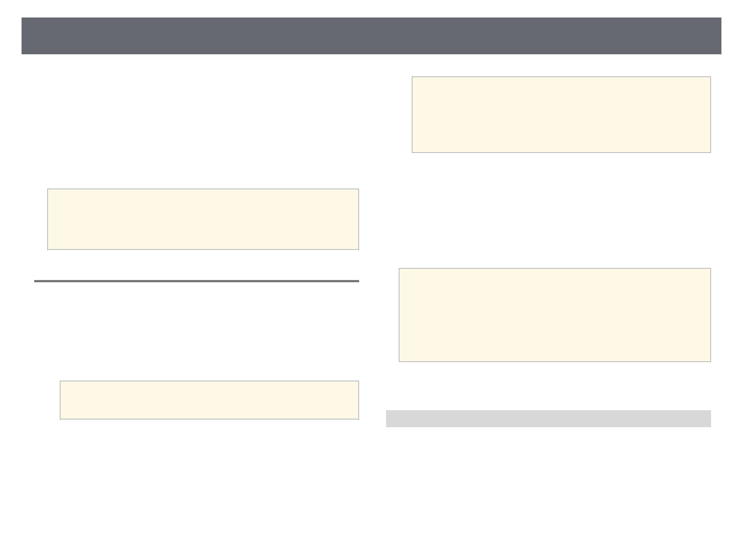Select the cream note box nearest the header

click(x=561, y=114)
